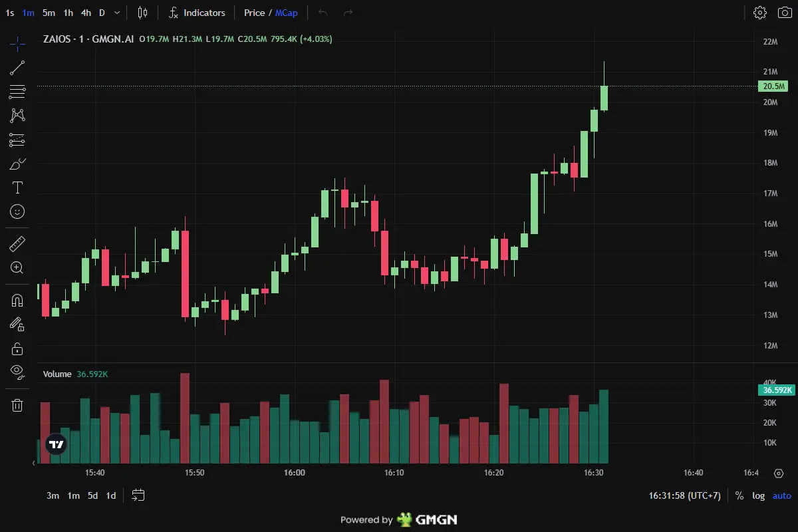The width and height of the screenshot is (798, 532).
Task: Hide all drawings with eye icon
Action: (x=17, y=371)
